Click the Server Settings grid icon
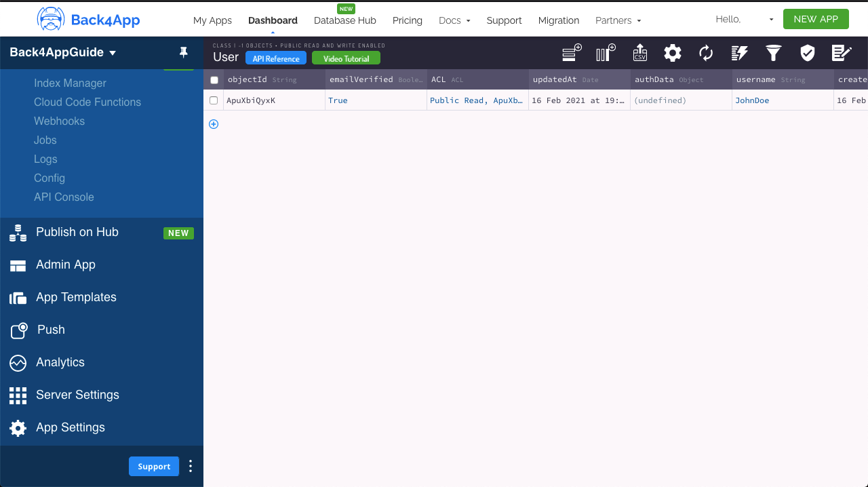The width and height of the screenshot is (868, 487). [x=18, y=395]
